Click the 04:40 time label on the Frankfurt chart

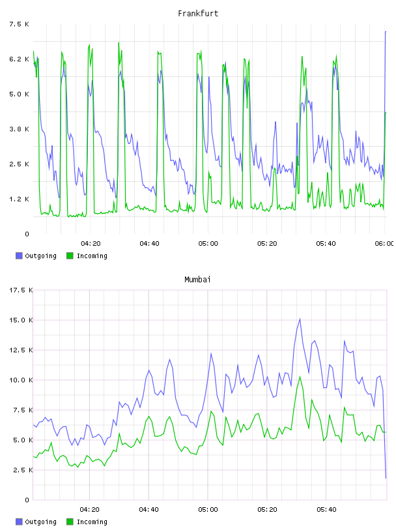pyautogui.click(x=149, y=243)
